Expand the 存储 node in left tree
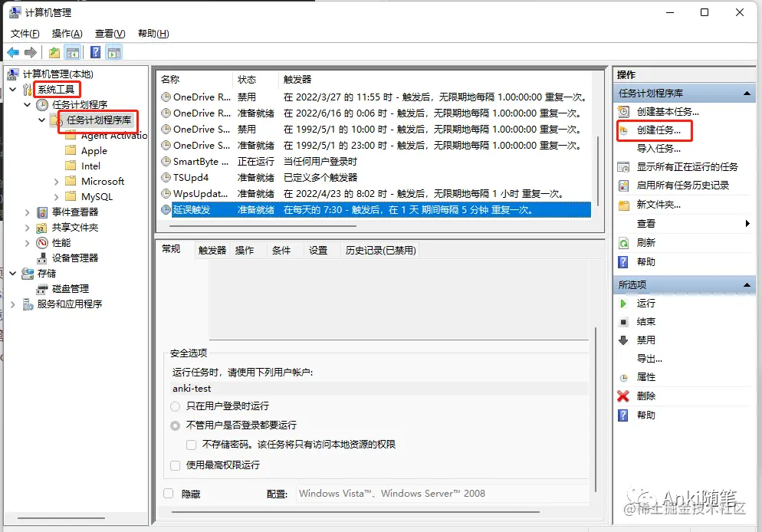762x532 pixels. (x=11, y=273)
